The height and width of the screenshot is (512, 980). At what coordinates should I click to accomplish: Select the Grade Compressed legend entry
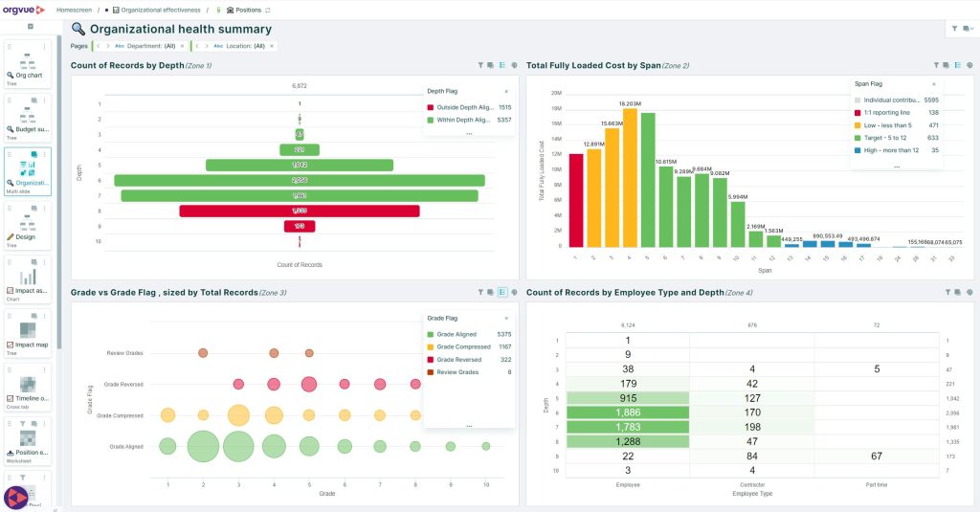[469, 347]
